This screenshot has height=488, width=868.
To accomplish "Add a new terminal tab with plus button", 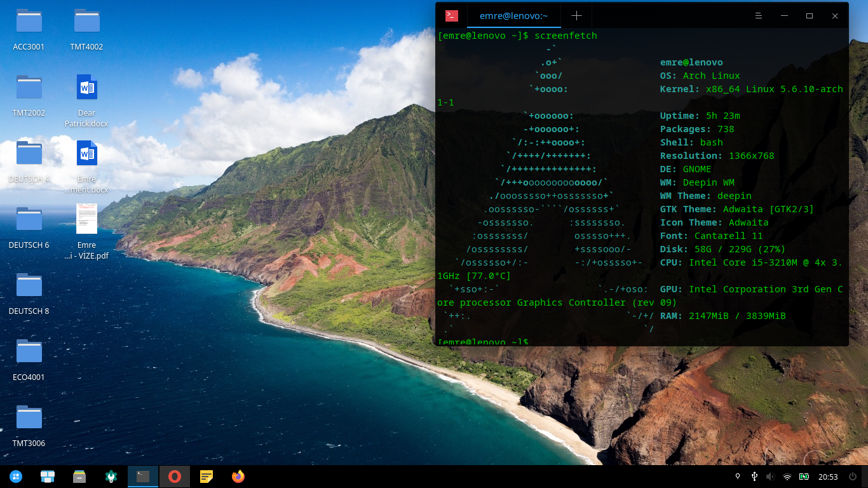I will (576, 16).
